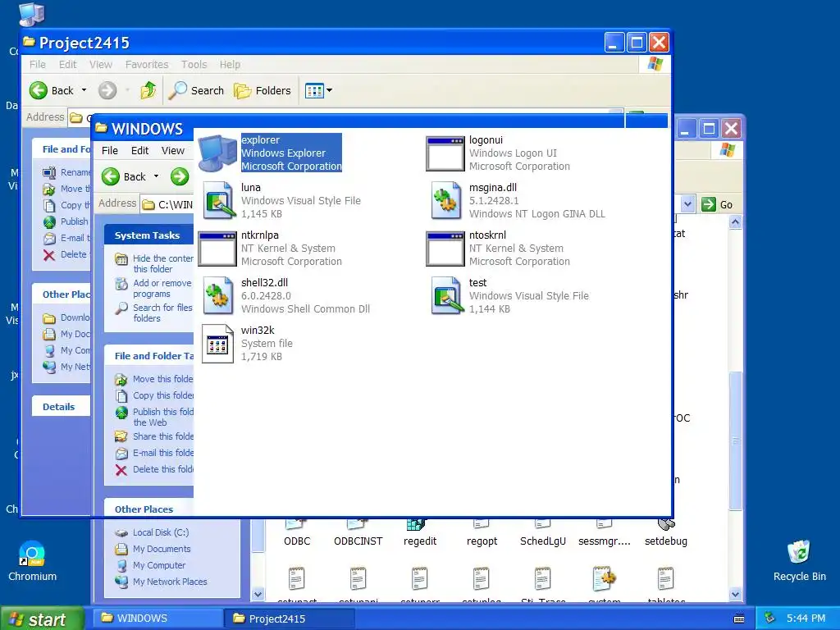The width and height of the screenshot is (840, 630).
Task: Open Back history dropdown arrow in WINDOWS window
Action: point(157,176)
